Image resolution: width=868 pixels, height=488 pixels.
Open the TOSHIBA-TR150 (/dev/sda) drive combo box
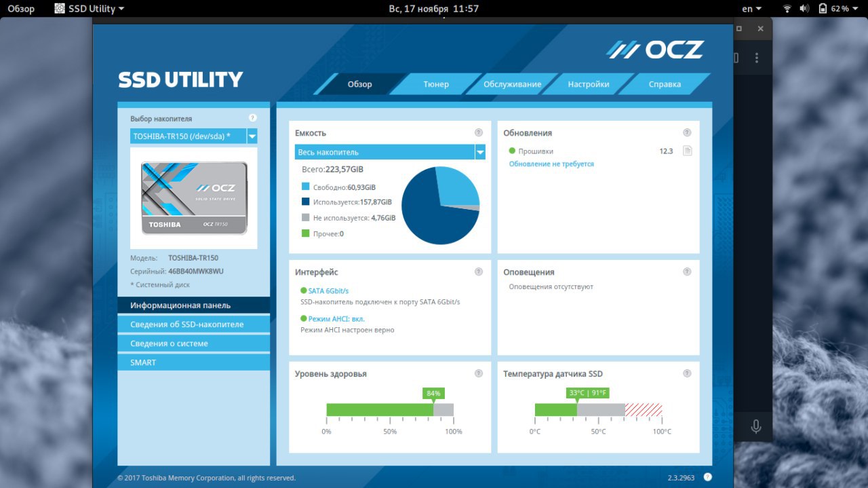coord(194,136)
